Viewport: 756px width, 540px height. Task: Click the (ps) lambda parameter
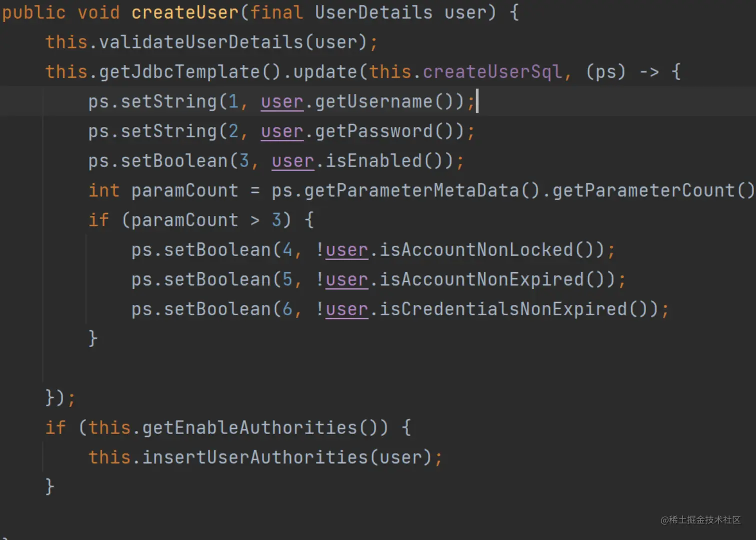pyautogui.click(x=605, y=71)
